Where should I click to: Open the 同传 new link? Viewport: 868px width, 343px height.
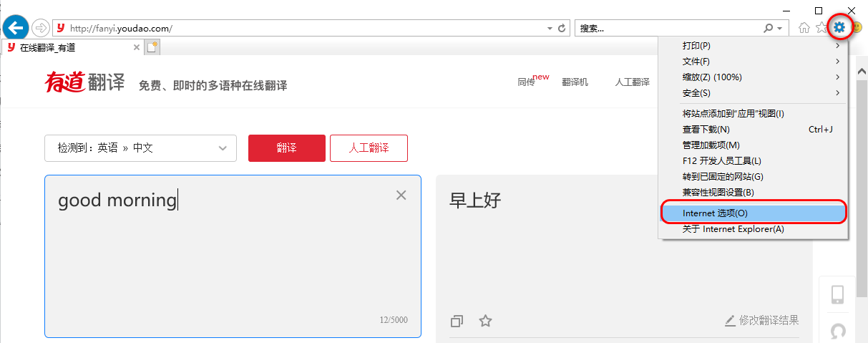point(533,80)
